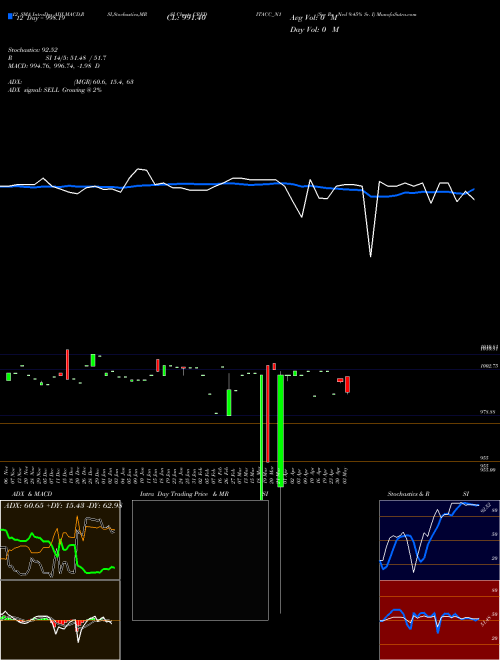Click the 'SI 14/3: 51.48 / 51.7' value

(x=76, y=58)
